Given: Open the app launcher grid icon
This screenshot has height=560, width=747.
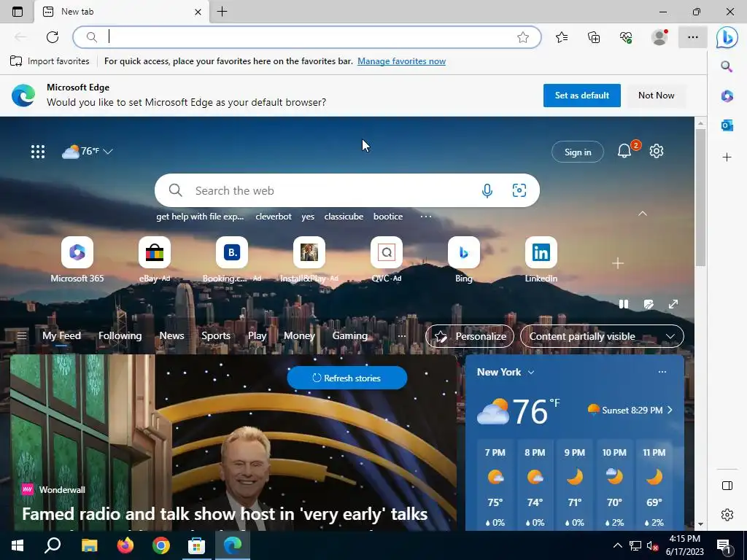Looking at the screenshot, I should coord(38,152).
